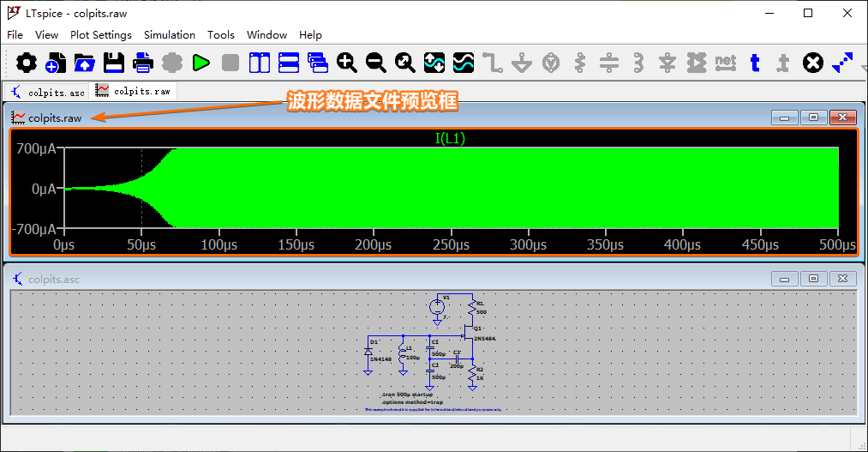868x452 pixels.
Task: Select the draw wire tool icon
Action: tap(492, 63)
